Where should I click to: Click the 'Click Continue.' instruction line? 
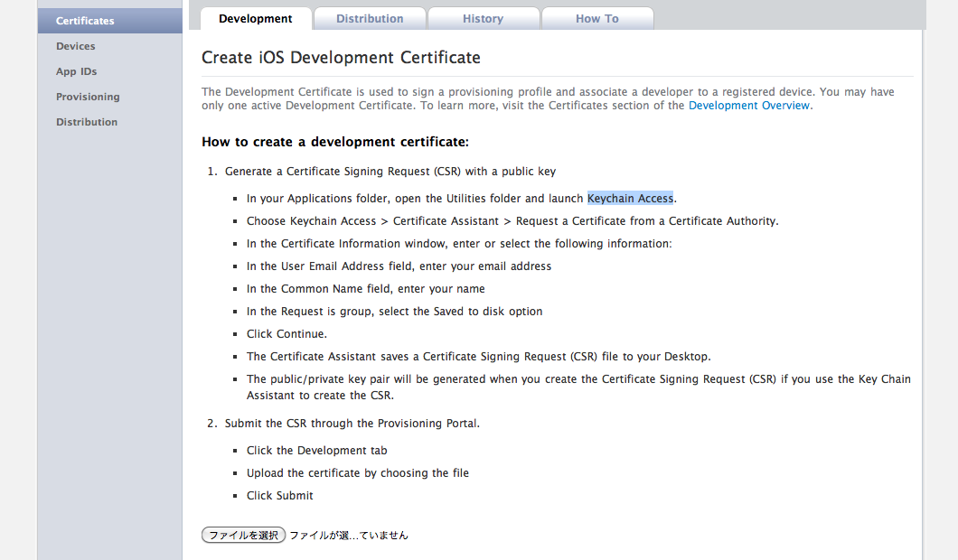286,334
